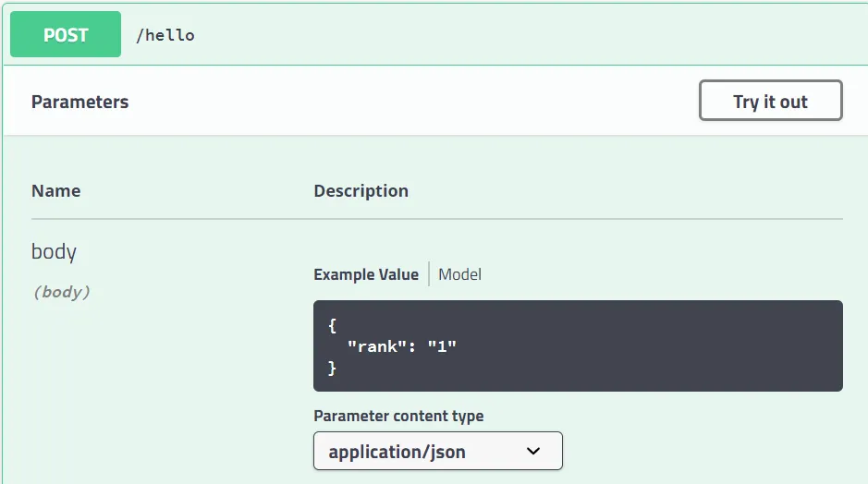Click the italic (body) parameter location label
868x484 pixels.
61,292
